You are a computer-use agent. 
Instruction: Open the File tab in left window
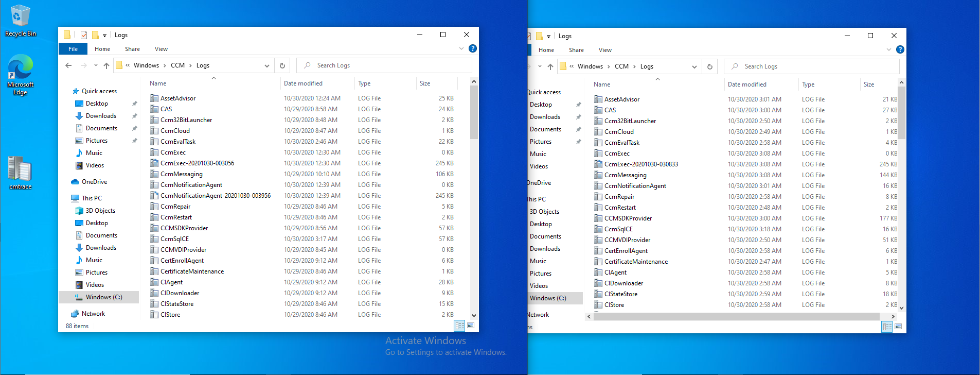(73, 49)
